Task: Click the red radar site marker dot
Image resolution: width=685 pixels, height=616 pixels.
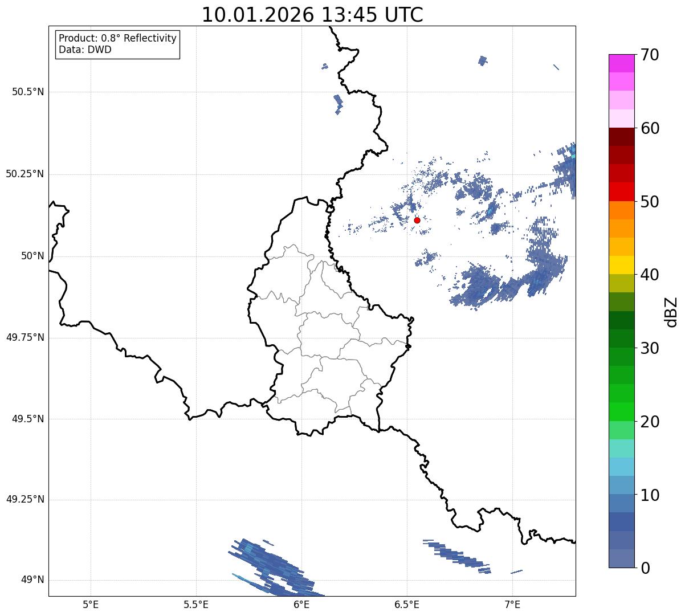Action: pos(417,220)
